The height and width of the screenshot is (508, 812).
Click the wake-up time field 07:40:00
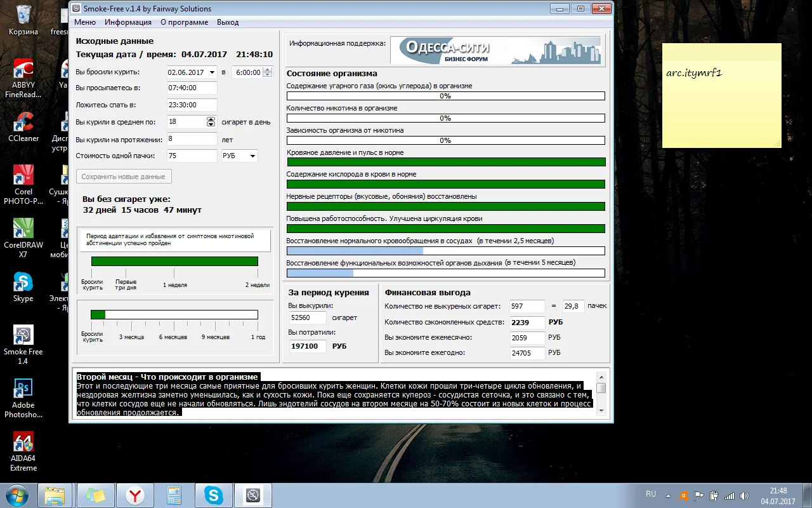(x=192, y=88)
